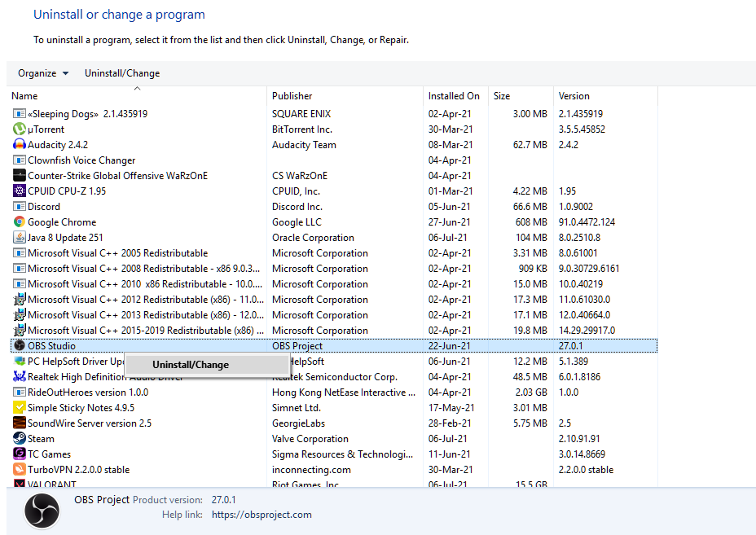Click the Visual C++ 2015-2019 installer icon
The width and height of the screenshot is (756, 535).
tap(20, 330)
